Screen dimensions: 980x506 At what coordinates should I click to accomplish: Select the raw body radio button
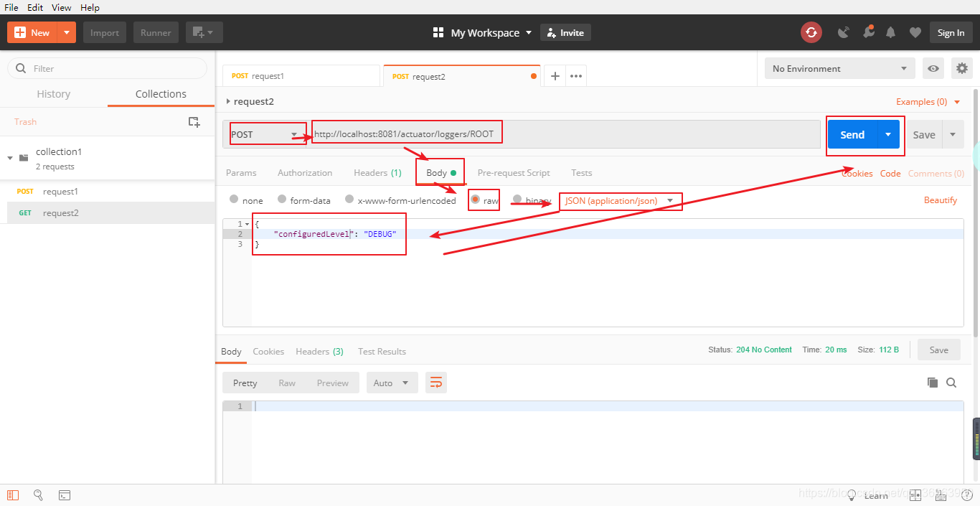click(x=475, y=200)
